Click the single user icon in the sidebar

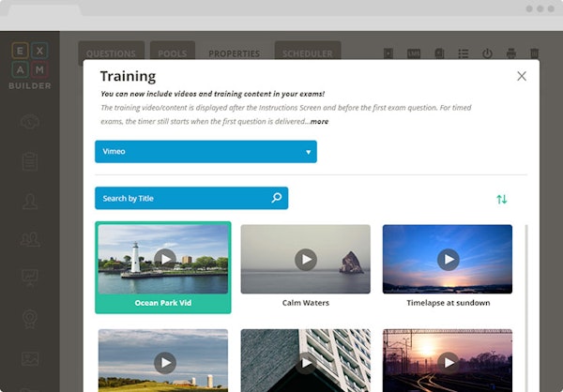[x=30, y=201]
